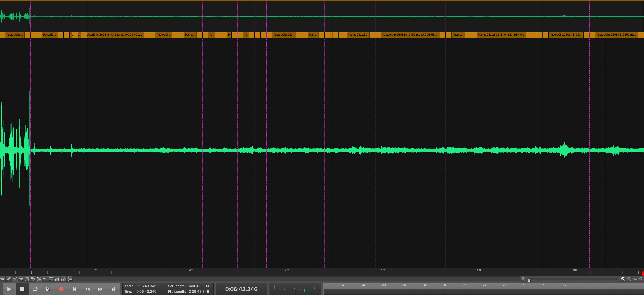644x295 pixels.
Task: Jump to the beginning of the file
Action: [x=74, y=289]
